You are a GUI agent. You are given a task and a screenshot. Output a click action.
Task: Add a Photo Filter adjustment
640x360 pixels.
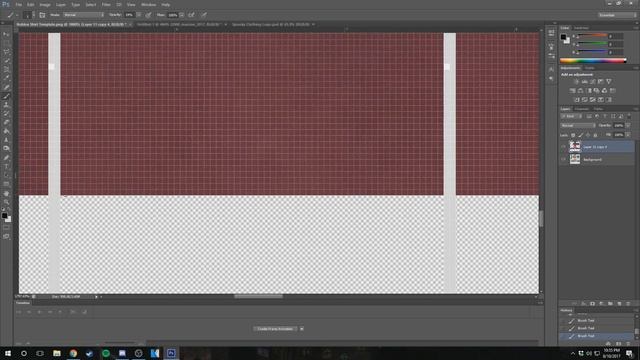click(x=596, y=91)
